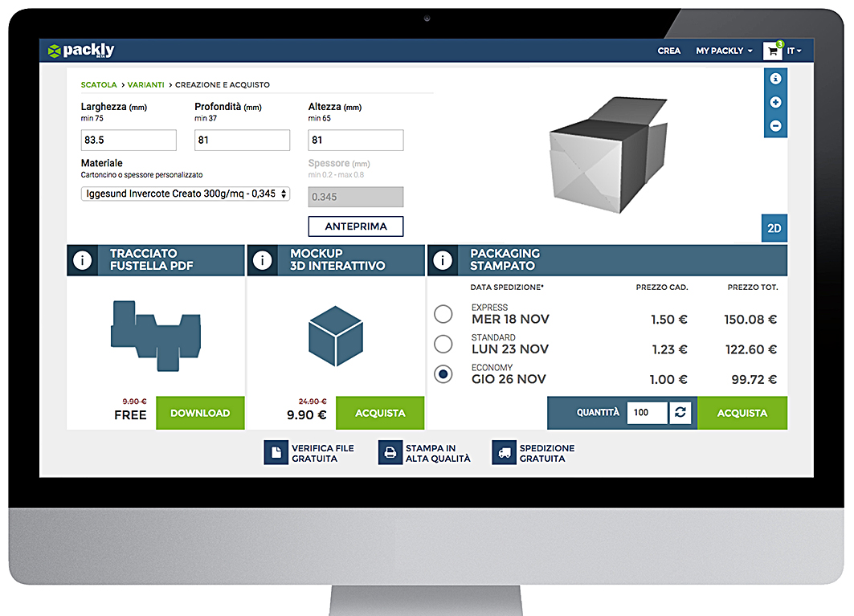Viewport: 854px width, 616px height.
Task: Click ACQUISTA for printed packaging
Action: point(742,413)
